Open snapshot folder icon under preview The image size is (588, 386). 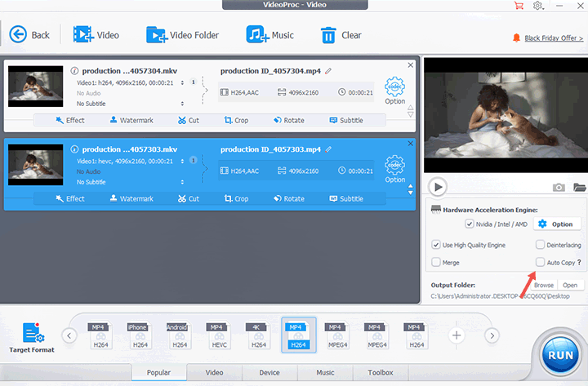point(579,187)
